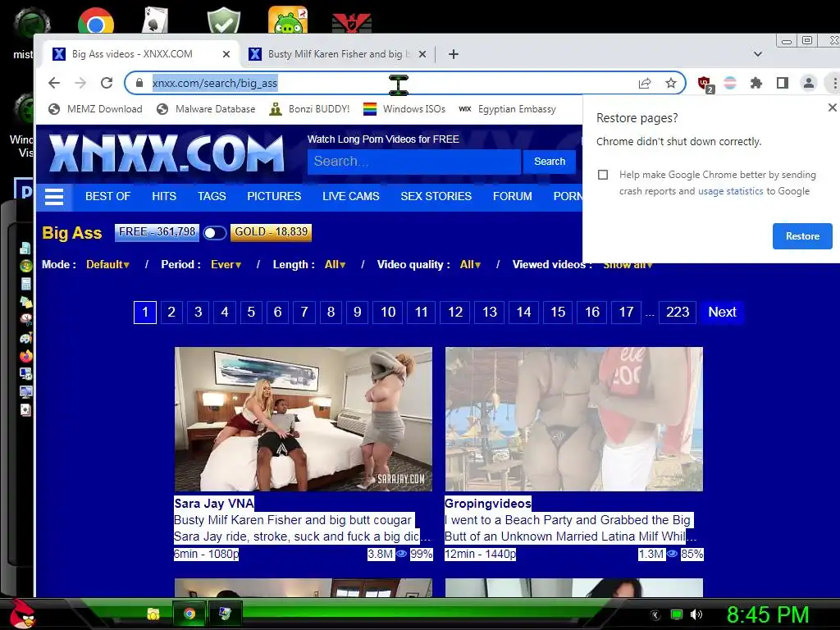The height and width of the screenshot is (630, 840).
Task: Expand the Length All dropdown
Action: coord(335,265)
